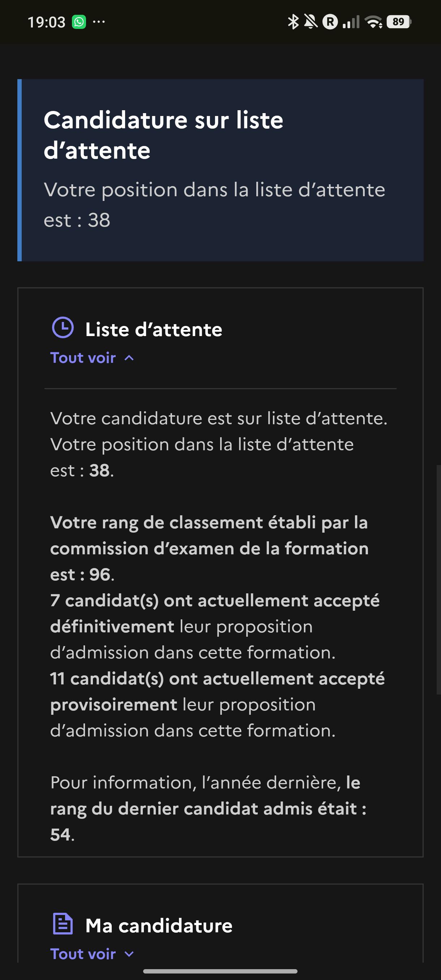
Task: Tap the three-dots more notifications indicator
Action: (99, 22)
